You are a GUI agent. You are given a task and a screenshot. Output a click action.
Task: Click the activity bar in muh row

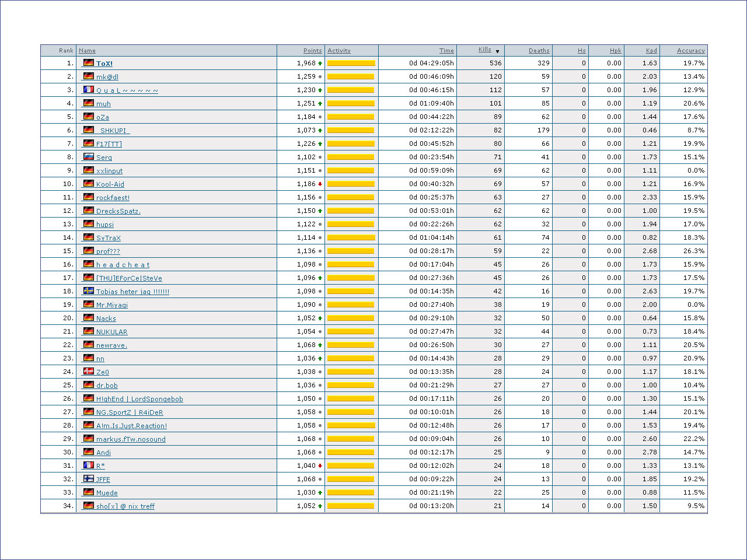pyautogui.click(x=351, y=104)
